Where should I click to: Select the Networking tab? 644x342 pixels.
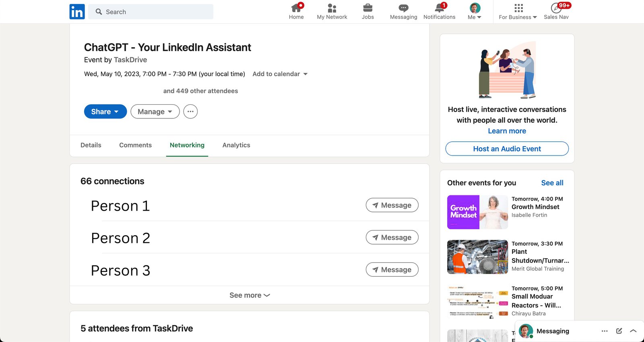click(187, 145)
